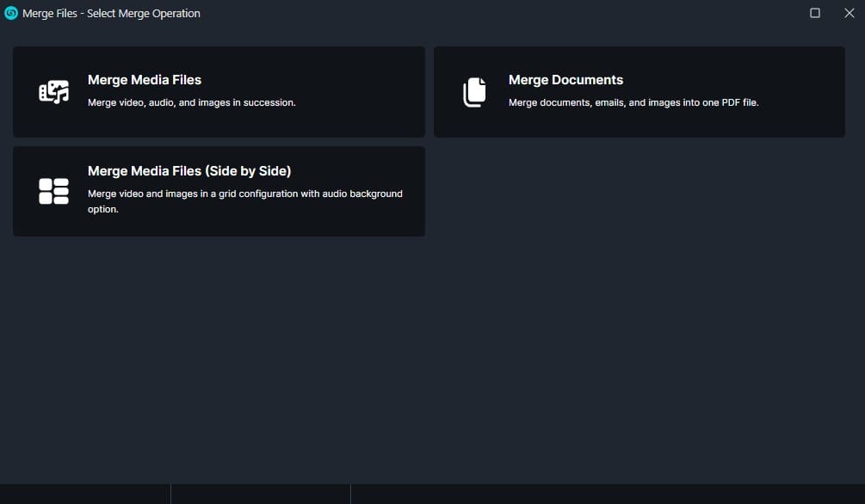Click the Merge Documents card background
The image size is (865, 504).
[775, 120]
